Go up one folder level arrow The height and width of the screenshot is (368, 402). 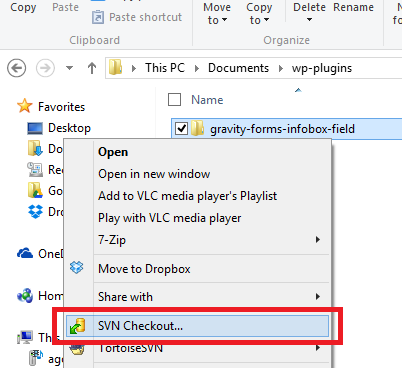[x=92, y=68]
